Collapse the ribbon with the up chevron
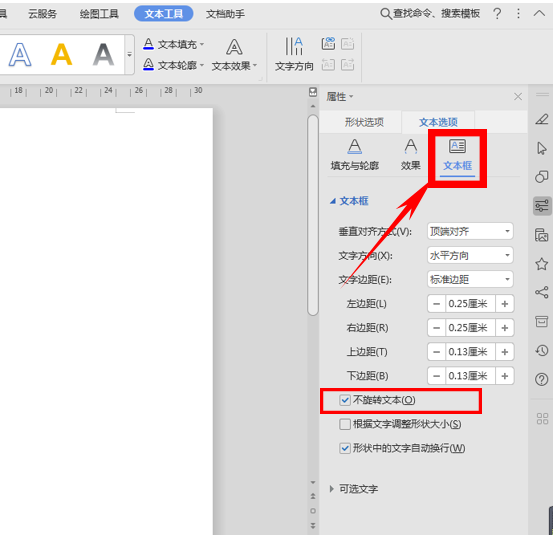 pyautogui.click(x=539, y=14)
